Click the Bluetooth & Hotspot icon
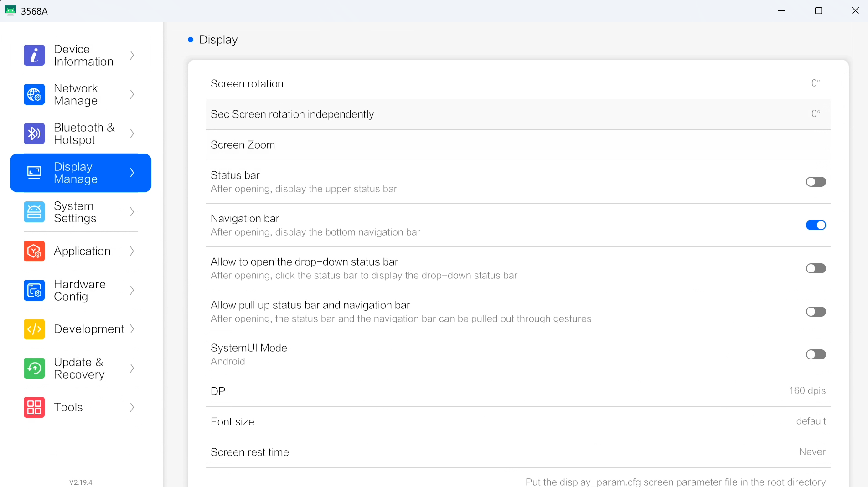 pyautogui.click(x=34, y=133)
